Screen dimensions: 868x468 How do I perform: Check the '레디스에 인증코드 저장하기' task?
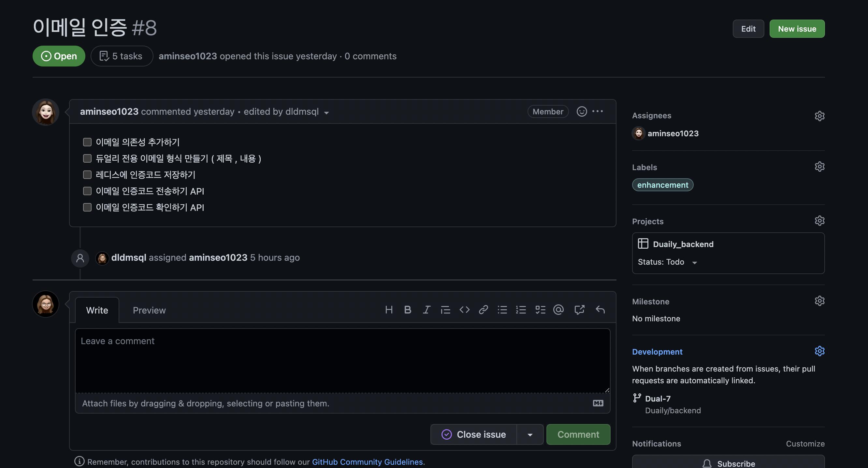87,175
